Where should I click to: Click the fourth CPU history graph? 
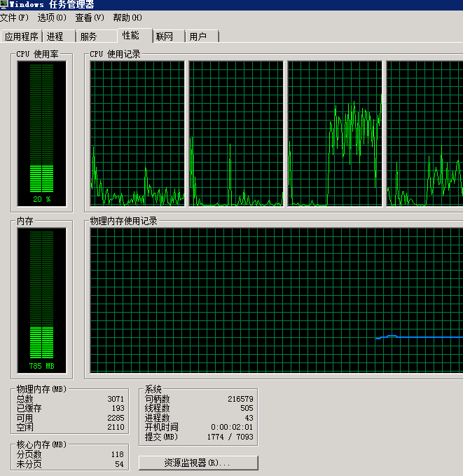(424, 134)
